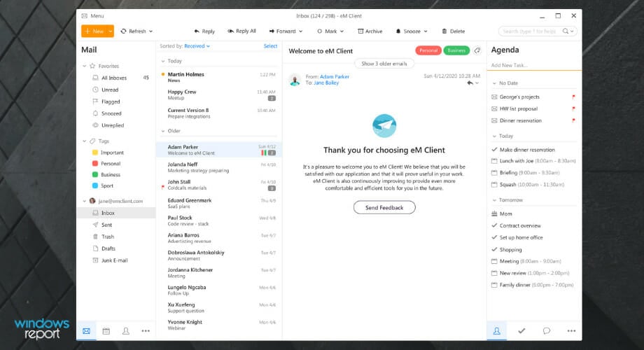Open more views ellipsis in left pane

(x=146, y=330)
